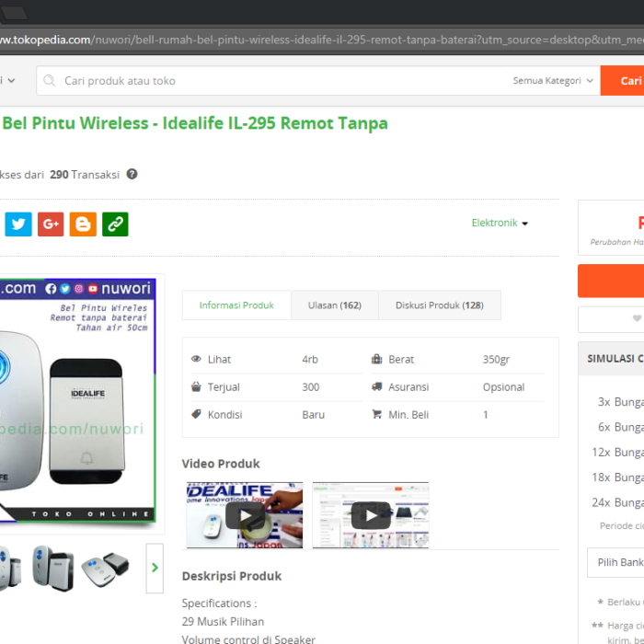Open the Diskusi Produk (128) tab
This screenshot has height=644, width=644.
click(440, 305)
